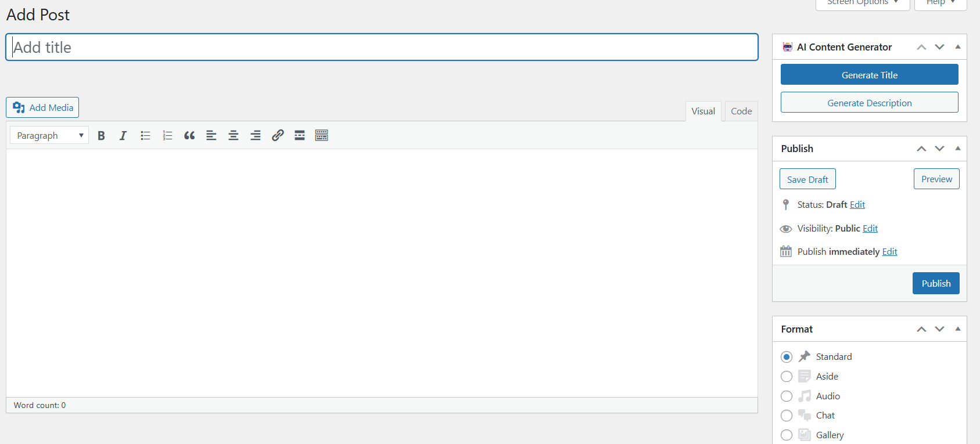This screenshot has height=444, width=980.
Task: Add a blockquote
Action: (189, 136)
